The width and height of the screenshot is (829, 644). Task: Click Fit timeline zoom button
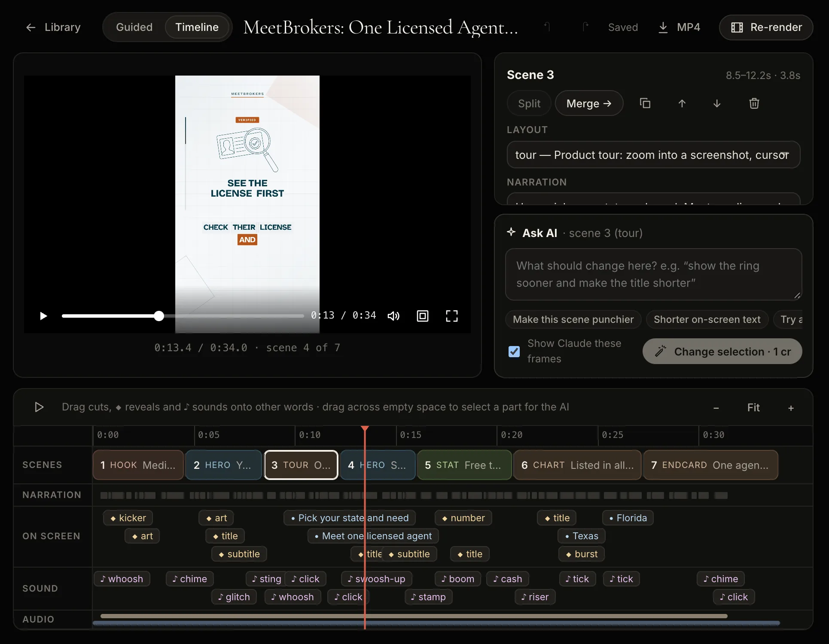[753, 408]
